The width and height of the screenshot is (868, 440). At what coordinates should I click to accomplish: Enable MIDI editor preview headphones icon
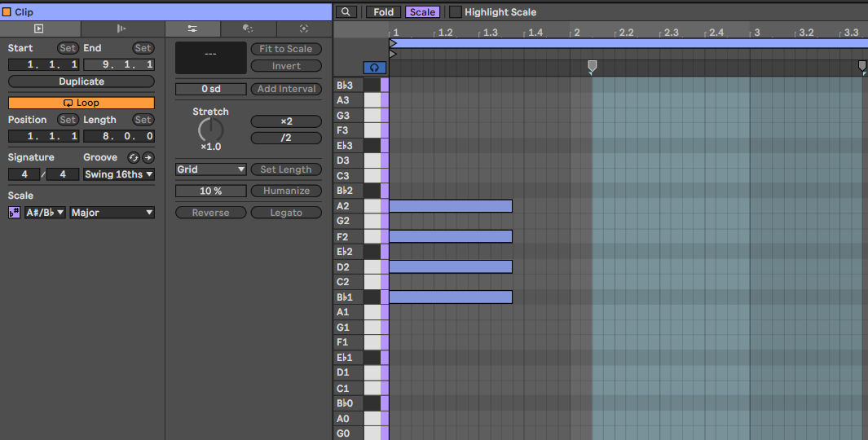click(375, 68)
